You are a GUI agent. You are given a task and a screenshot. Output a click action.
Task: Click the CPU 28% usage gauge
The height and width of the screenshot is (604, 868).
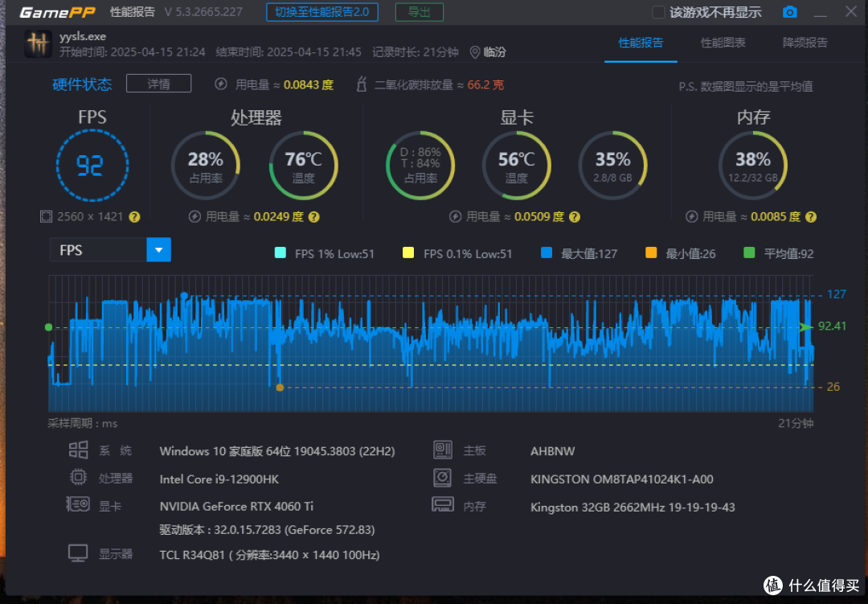(206, 165)
